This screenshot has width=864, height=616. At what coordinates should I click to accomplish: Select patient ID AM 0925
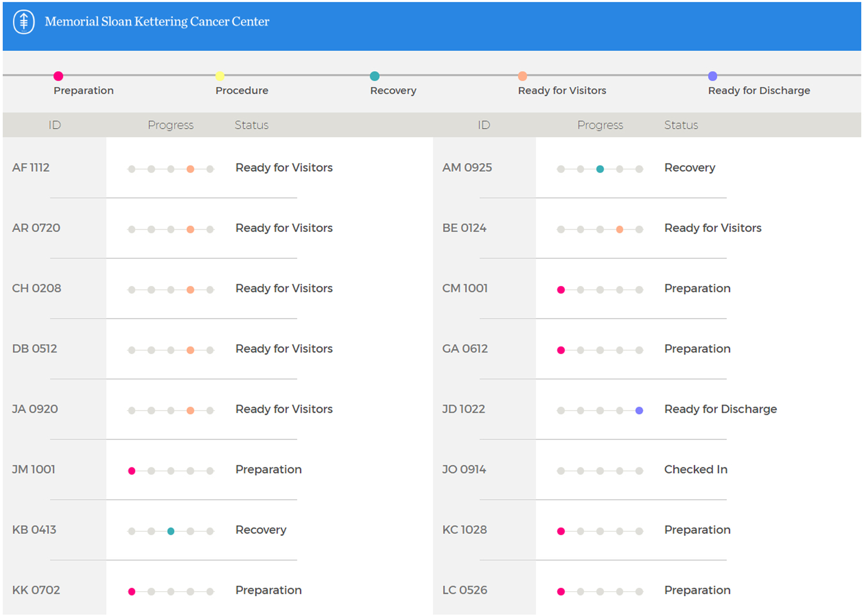467,168
